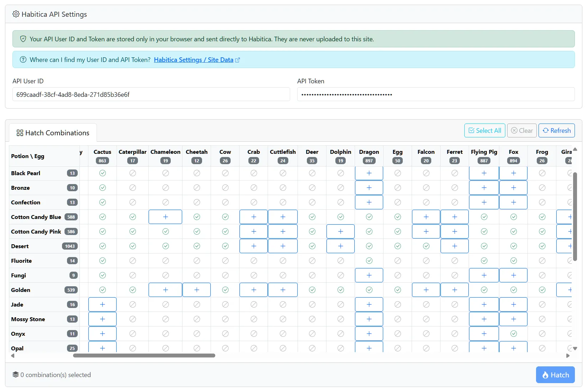Screen dimensions: 587x392
Task: Select the Bronze and Flying Pig combination
Action: (x=484, y=188)
